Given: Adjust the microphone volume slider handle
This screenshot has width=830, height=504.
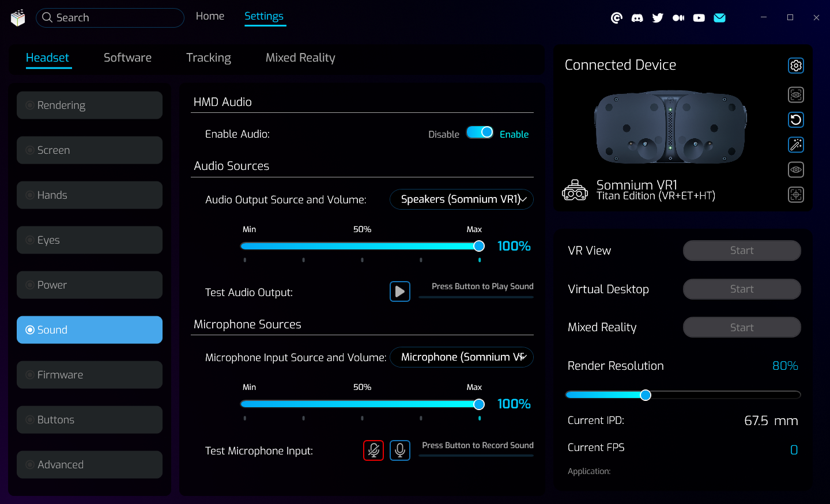Looking at the screenshot, I should coord(479,404).
